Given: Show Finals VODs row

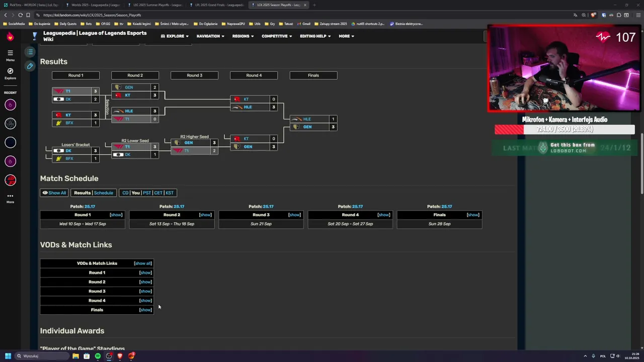Looking at the screenshot, I should (145, 310).
